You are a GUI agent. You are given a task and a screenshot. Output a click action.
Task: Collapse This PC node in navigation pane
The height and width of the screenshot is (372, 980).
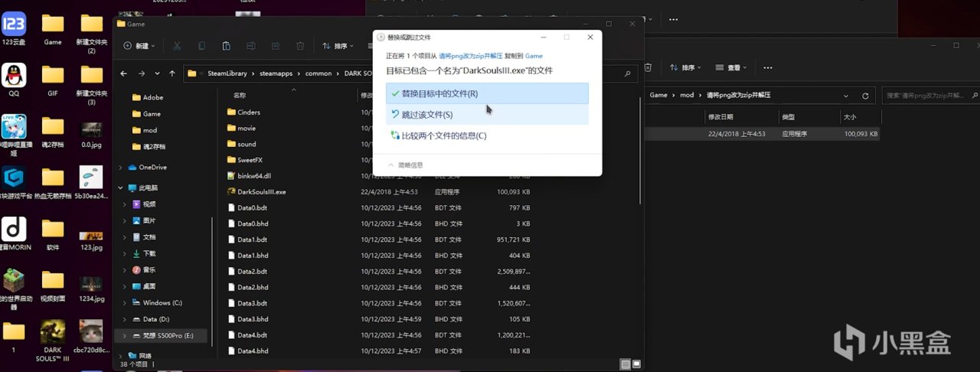coord(120,188)
